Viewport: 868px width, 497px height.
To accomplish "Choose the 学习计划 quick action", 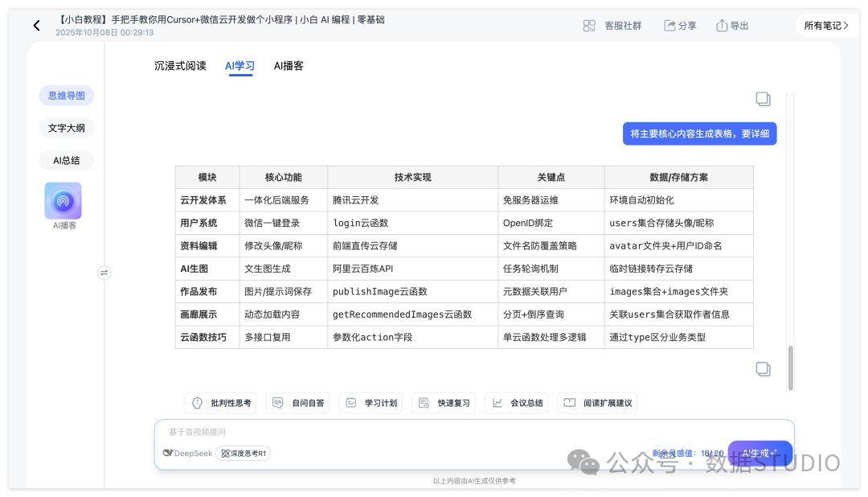I will point(371,403).
